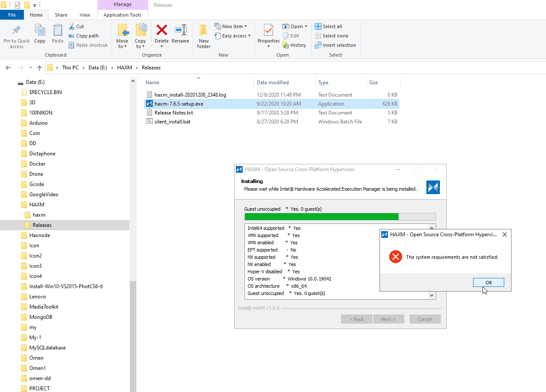
Task: Select the haxm subfolder in the tree
Action: coord(39,215)
